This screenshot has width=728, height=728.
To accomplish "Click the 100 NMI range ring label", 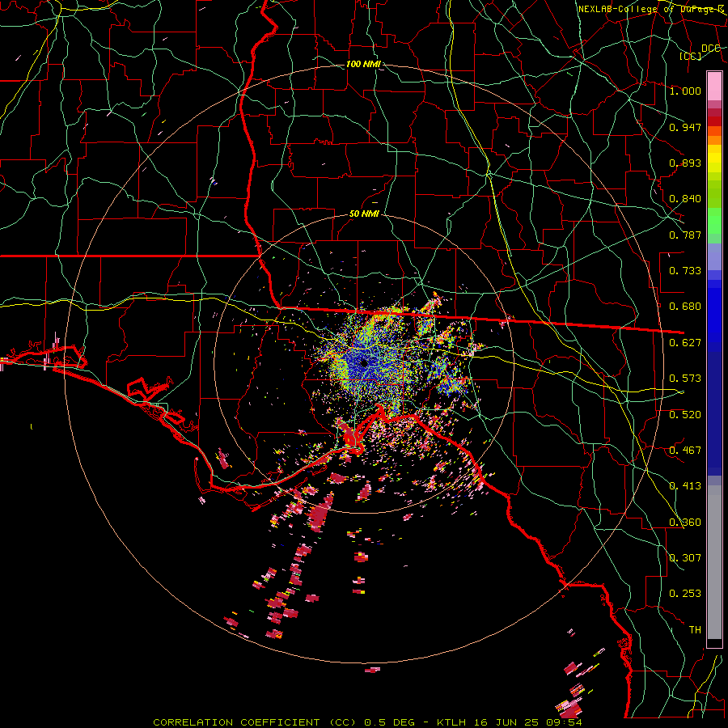I will click(363, 64).
